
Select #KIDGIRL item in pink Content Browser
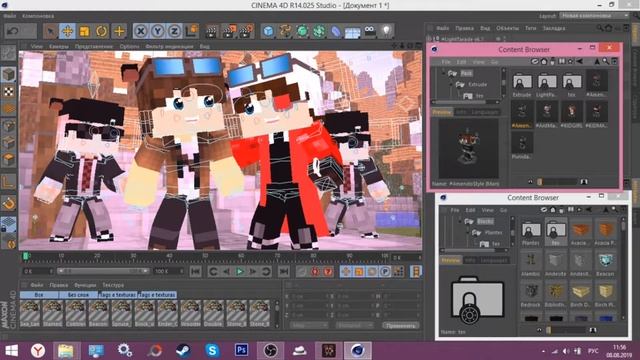click(571, 115)
